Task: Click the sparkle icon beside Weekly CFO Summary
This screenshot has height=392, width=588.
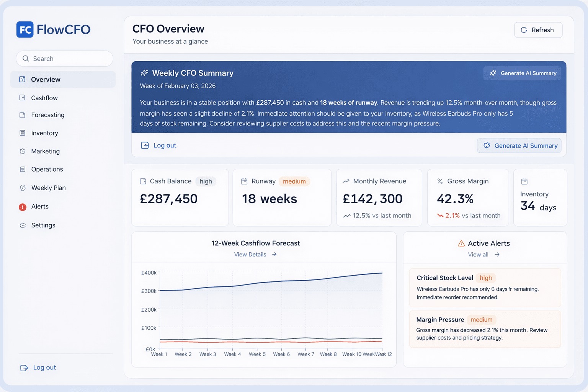Action: click(144, 73)
